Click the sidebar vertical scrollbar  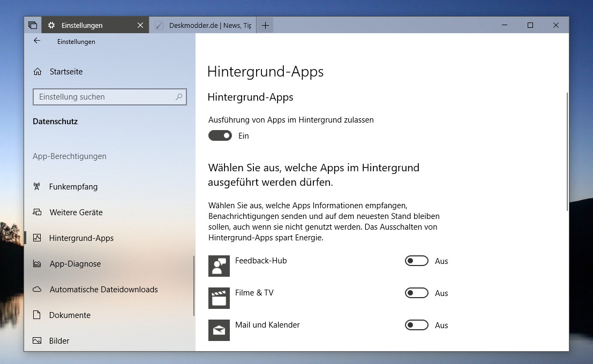193,286
